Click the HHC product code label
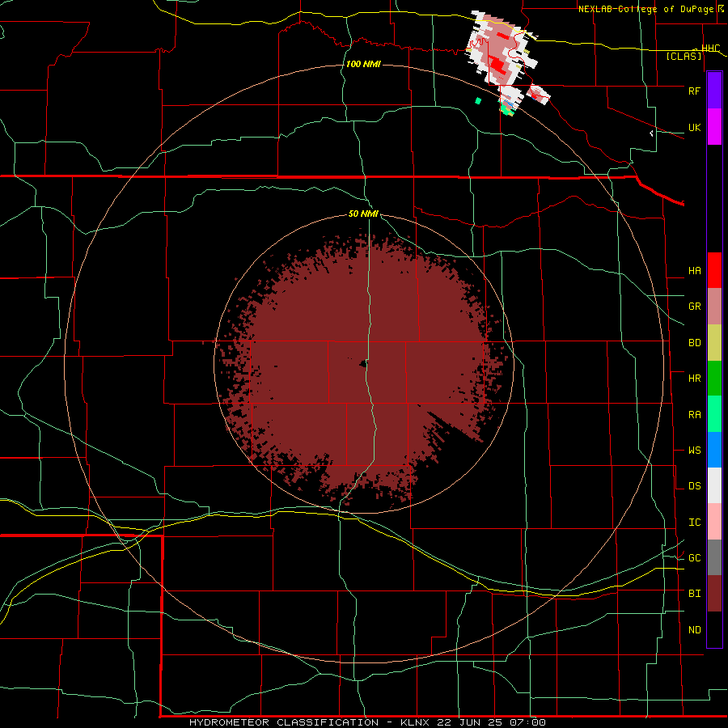Viewport: 728px width, 728px height. click(x=710, y=49)
